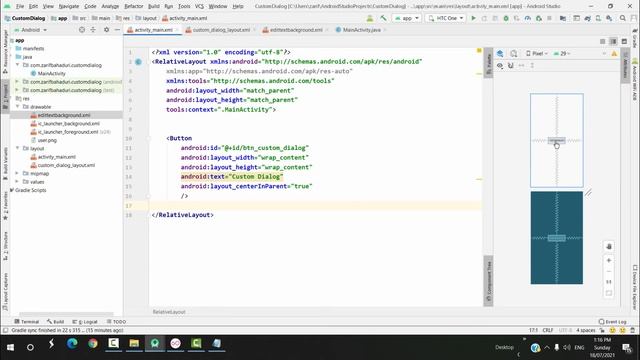Open the Gradle side panel
The image size is (640, 360).
click(x=635, y=39)
